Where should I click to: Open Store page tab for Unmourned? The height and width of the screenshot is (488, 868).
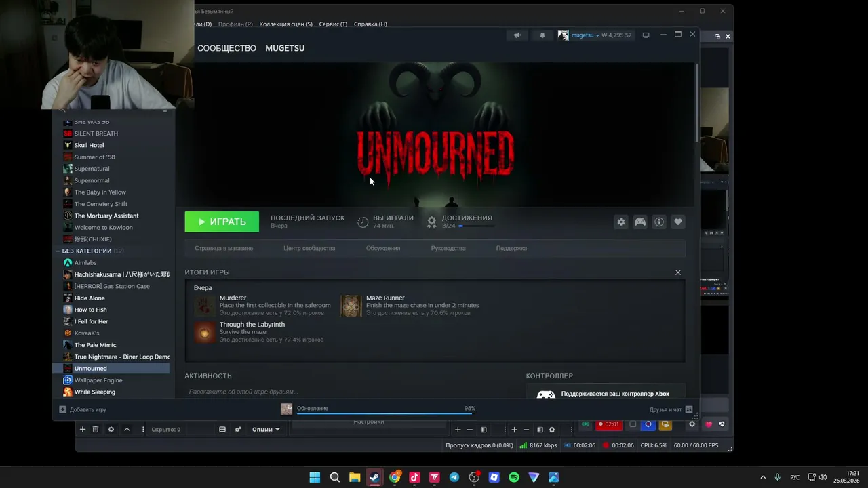click(224, 248)
